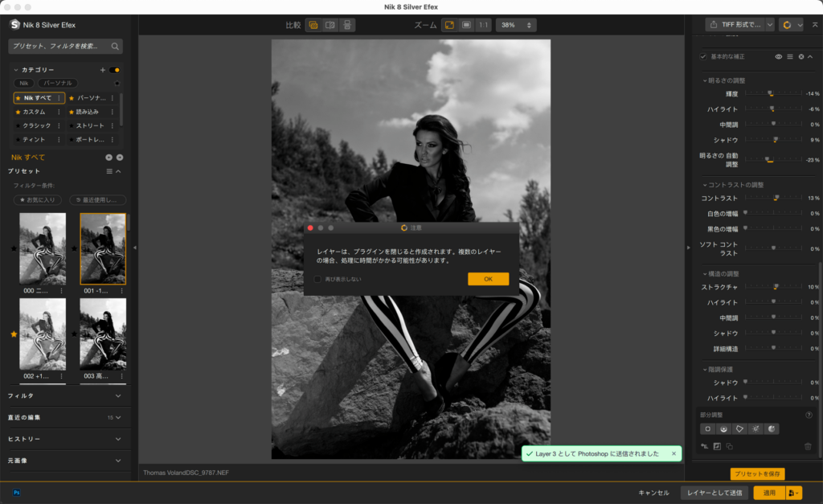Image resolution: width=823 pixels, height=504 pixels.
Task: Toggle favorite star on クラシック category
Action: (18, 126)
